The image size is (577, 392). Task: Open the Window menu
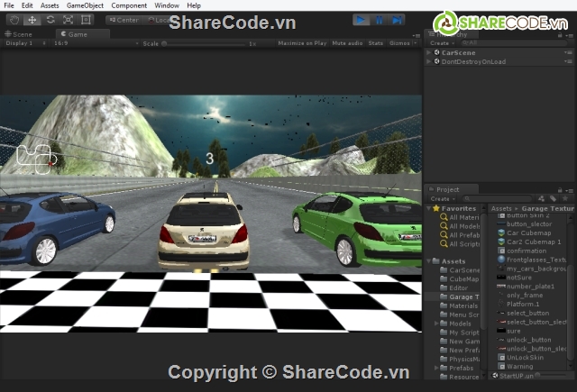[167, 5]
